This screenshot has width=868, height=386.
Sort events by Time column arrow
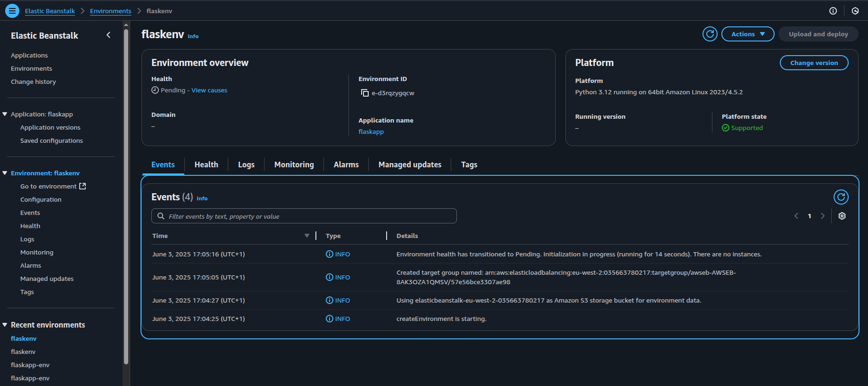click(x=307, y=236)
